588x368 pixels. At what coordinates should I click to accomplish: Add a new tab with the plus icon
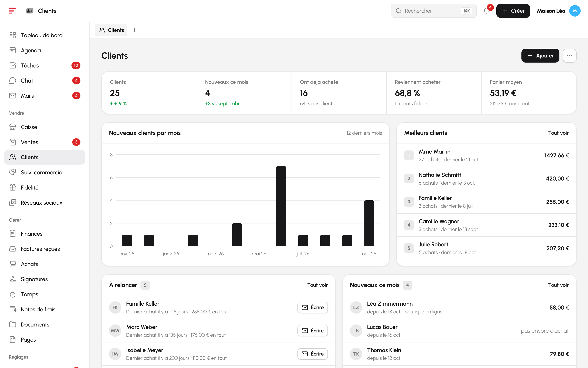tap(134, 30)
